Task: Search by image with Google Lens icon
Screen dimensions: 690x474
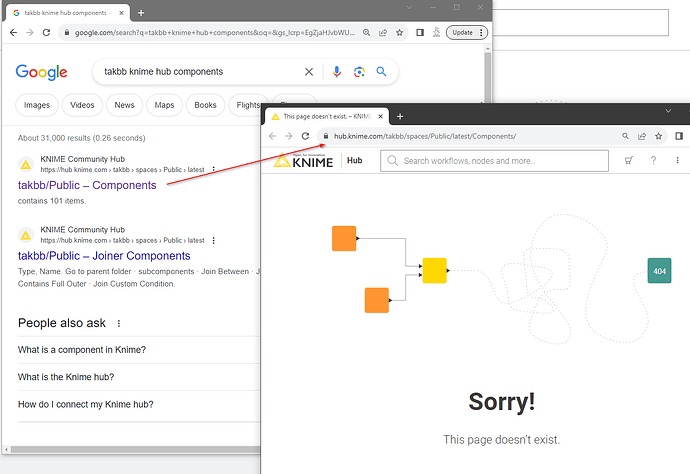Action: [359, 72]
